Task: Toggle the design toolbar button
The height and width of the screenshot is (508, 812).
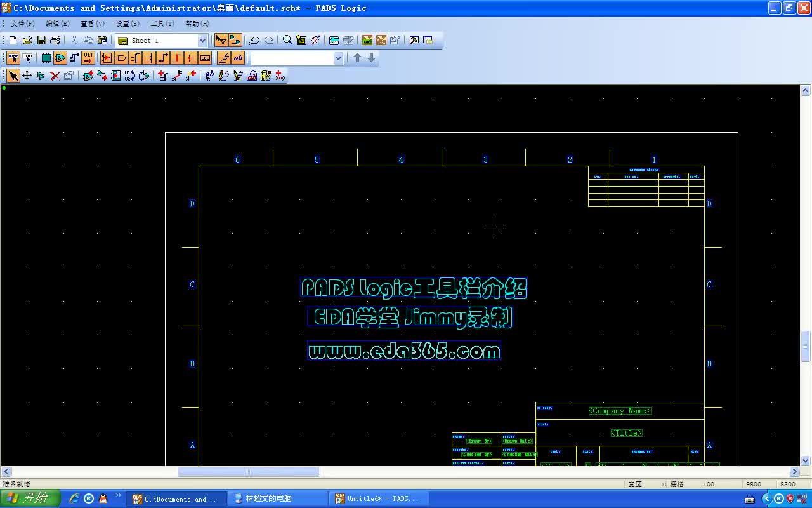Action: pos(235,40)
